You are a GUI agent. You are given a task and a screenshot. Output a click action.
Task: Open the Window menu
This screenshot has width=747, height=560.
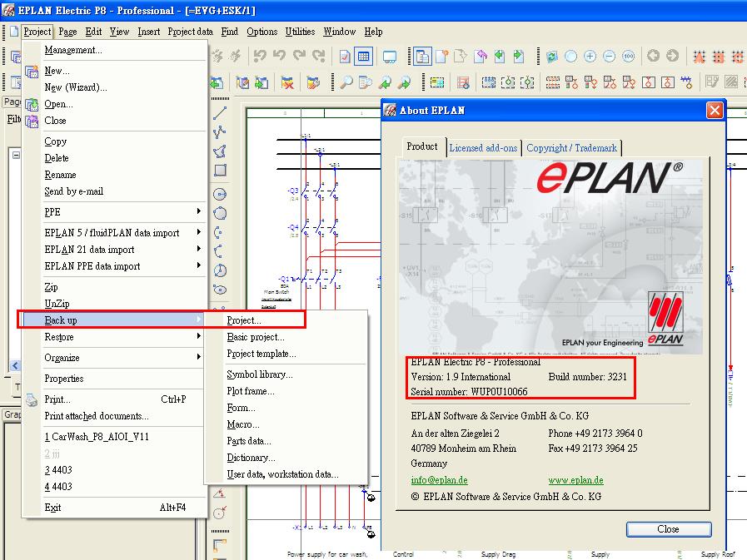click(340, 32)
